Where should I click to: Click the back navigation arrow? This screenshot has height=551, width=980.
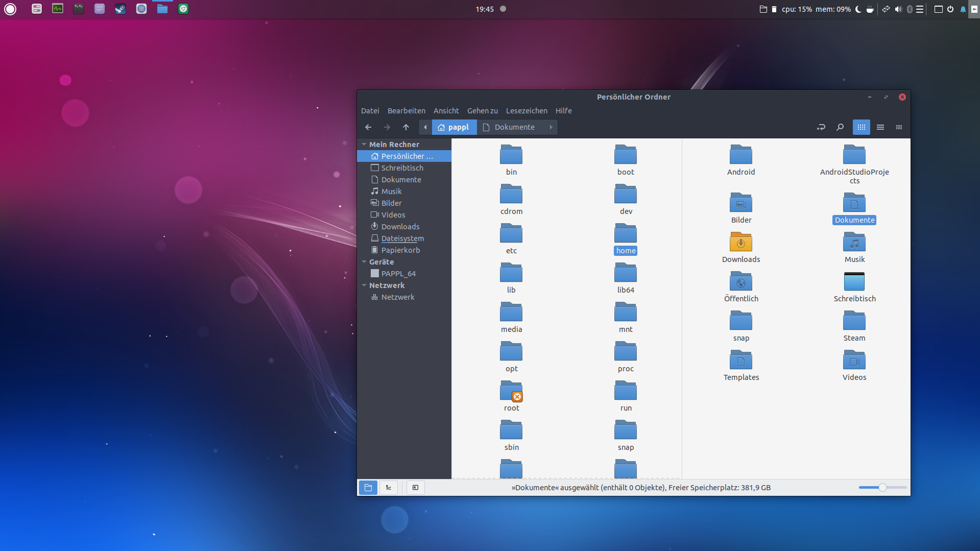(368, 127)
